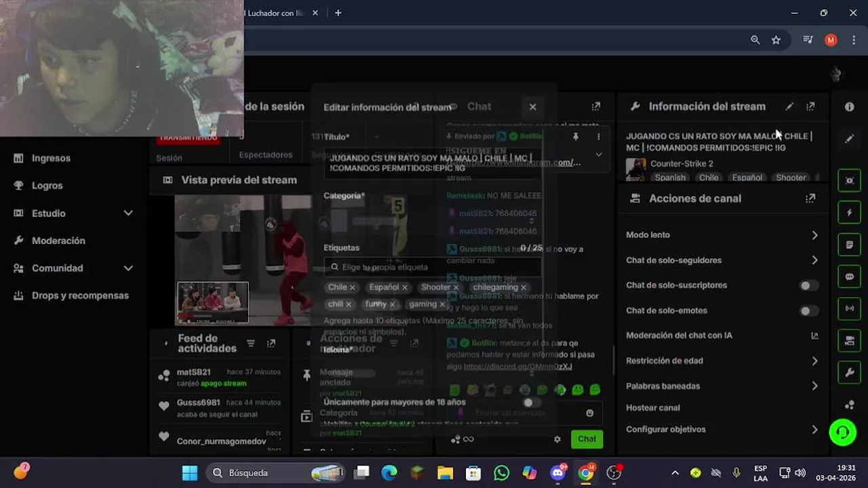This screenshot has width=868, height=488.
Task: Click the green notes document sidebar icon
Action: pos(850,244)
